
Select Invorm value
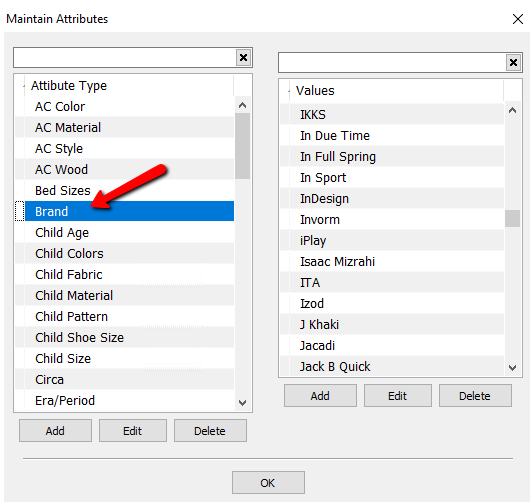pyautogui.click(x=392, y=219)
